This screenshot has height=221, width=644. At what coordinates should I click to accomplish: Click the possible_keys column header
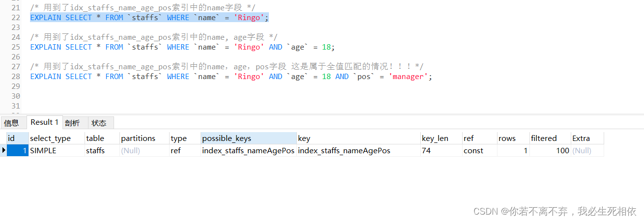coord(248,138)
